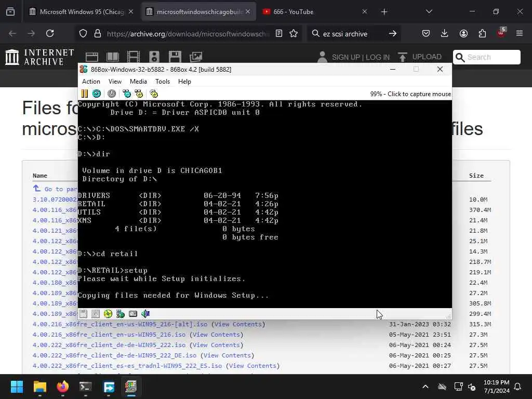Image resolution: width=532 pixels, height=399 pixels.
Task: Open the notifications bell in taskbar
Action: 518,387
